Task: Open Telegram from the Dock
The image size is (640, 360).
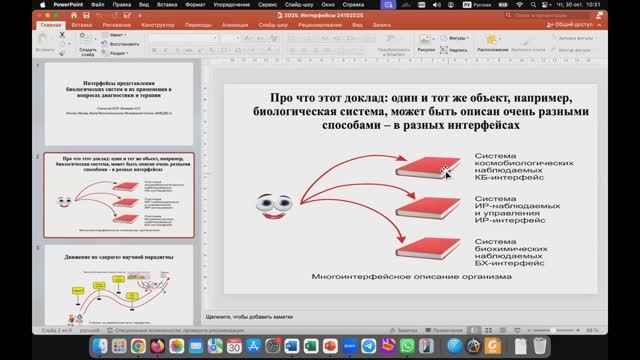Action: (x=369, y=346)
